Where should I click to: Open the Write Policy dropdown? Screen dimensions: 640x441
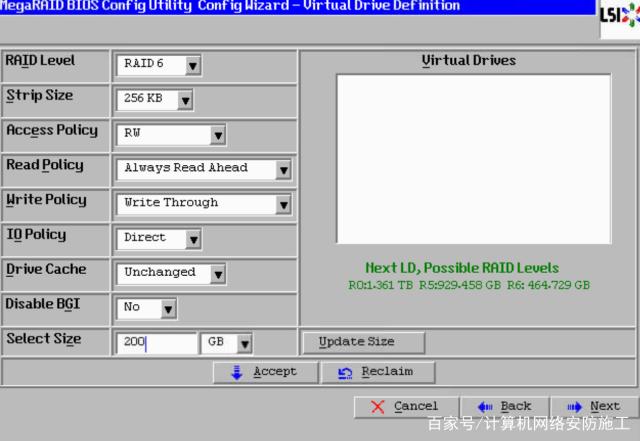204,204
